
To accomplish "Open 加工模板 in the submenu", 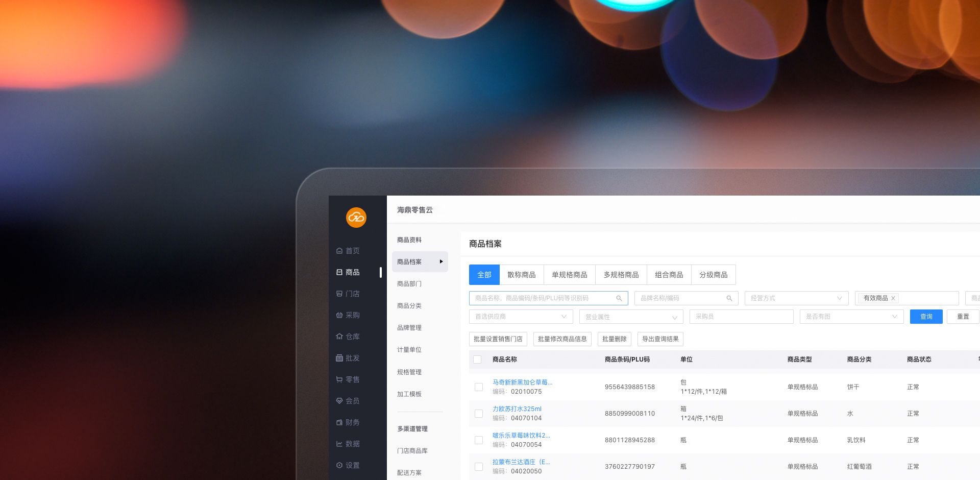I will tap(409, 394).
